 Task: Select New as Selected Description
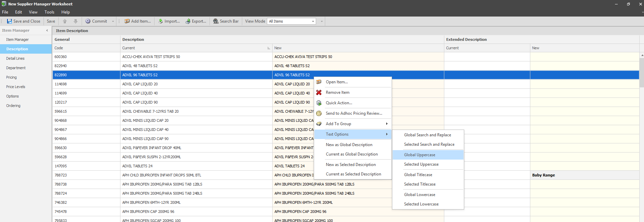click(x=353, y=165)
